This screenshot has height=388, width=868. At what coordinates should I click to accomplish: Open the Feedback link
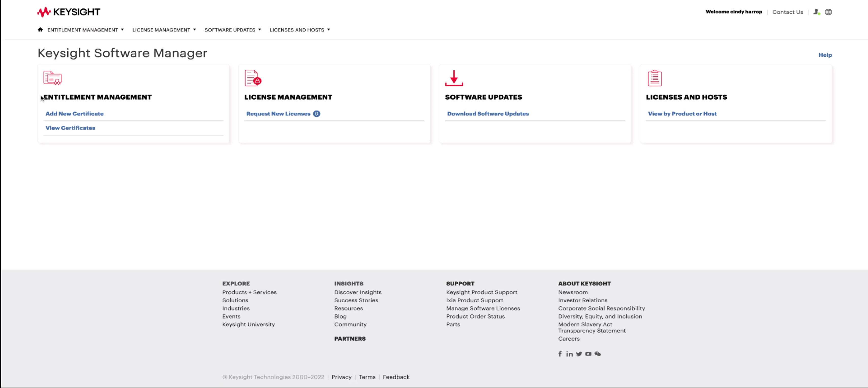click(x=396, y=377)
